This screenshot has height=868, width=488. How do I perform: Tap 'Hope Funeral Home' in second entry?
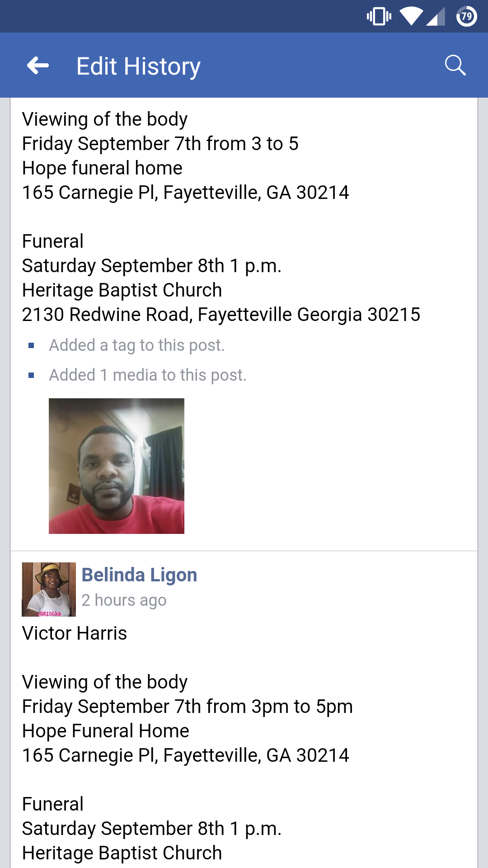(106, 731)
